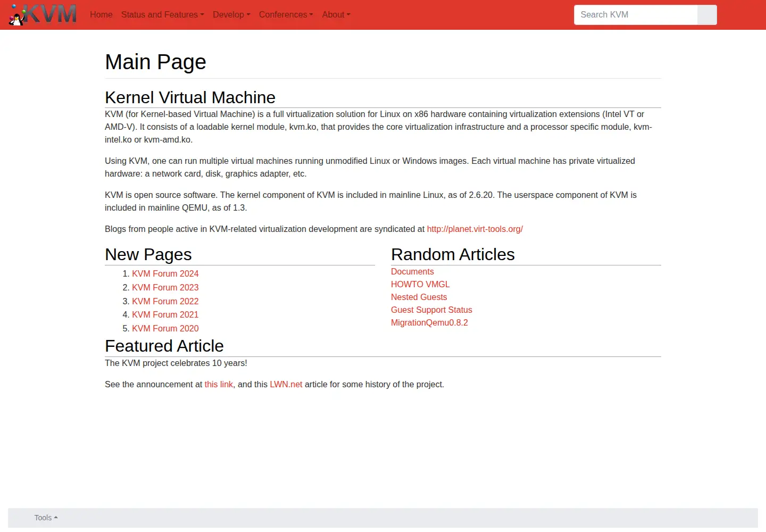
Task: Click the Kernel Virtual Machine heading
Action: tap(190, 97)
